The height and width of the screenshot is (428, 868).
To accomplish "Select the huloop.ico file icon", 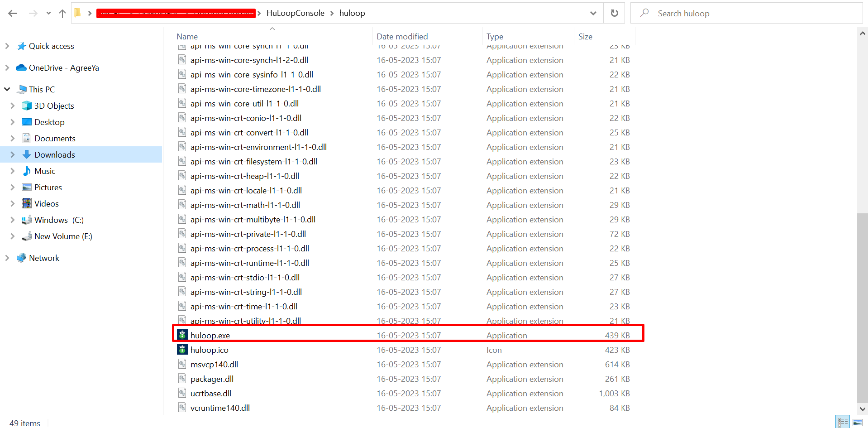I will click(x=182, y=350).
